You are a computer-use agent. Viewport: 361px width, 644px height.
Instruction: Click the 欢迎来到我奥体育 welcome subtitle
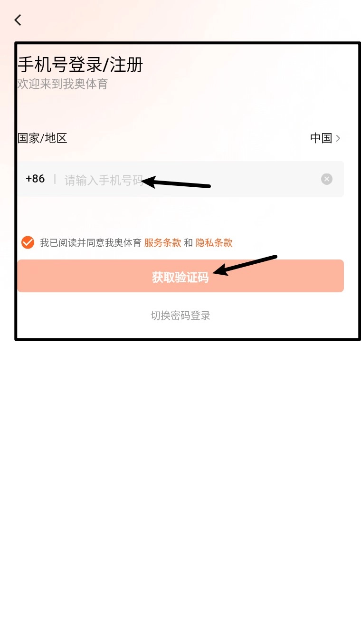coord(63,84)
